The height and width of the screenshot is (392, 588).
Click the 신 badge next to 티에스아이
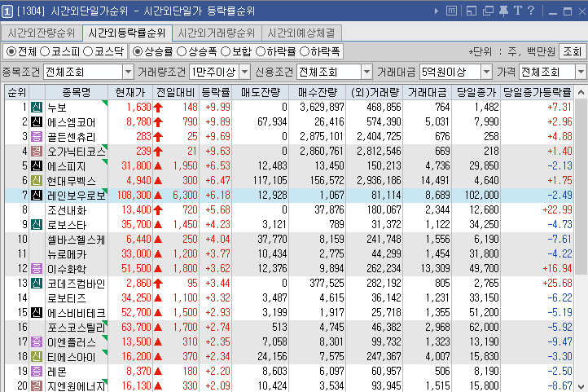click(x=37, y=356)
